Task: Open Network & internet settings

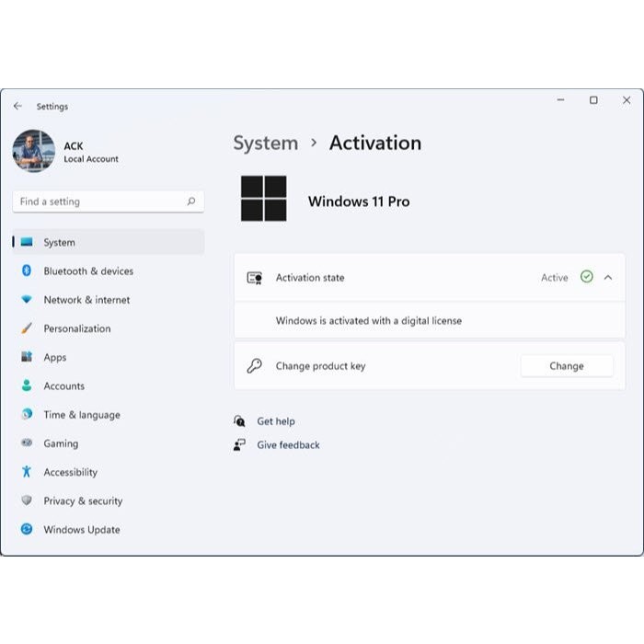Action: pos(109,299)
